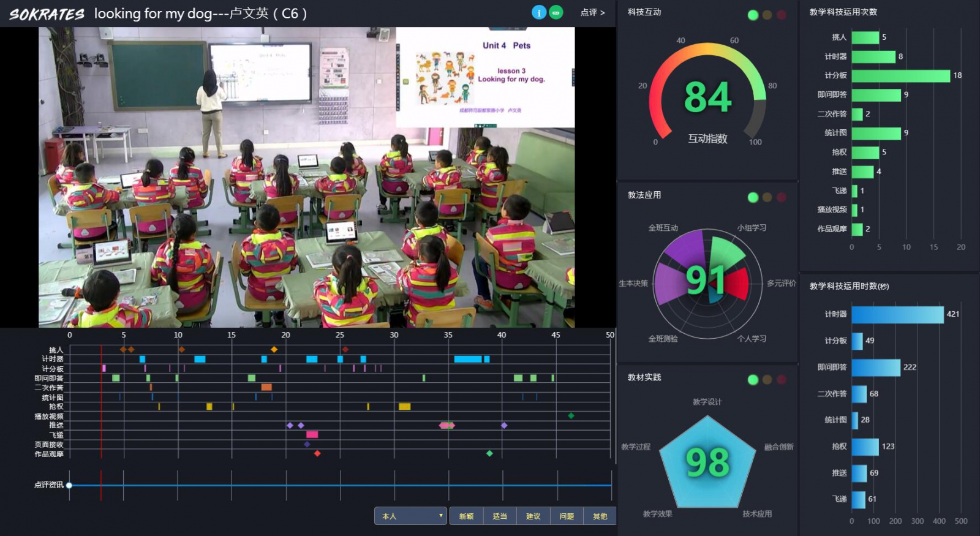Image resolution: width=980 pixels, height=536 pixels.
Task: Click the green diamond in 播放视频 row
Action: (x=571, y=416)
